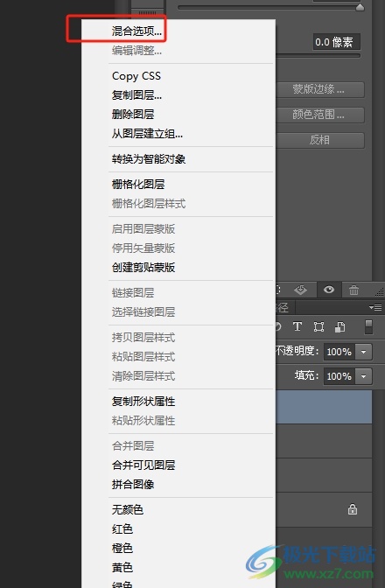Choose 复制图层... menu entry
The width and height of the screenshot is (385, 588).
136,95
